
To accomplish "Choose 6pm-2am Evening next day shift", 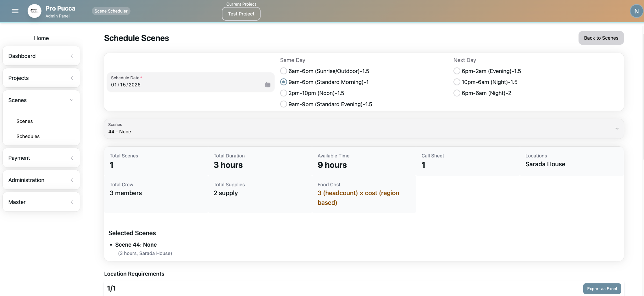I will (457, 71).
